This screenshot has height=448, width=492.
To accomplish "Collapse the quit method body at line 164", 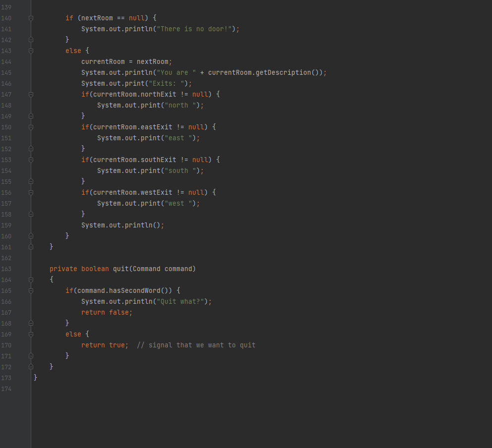I will pyautogui.click(x=31, y=280).
